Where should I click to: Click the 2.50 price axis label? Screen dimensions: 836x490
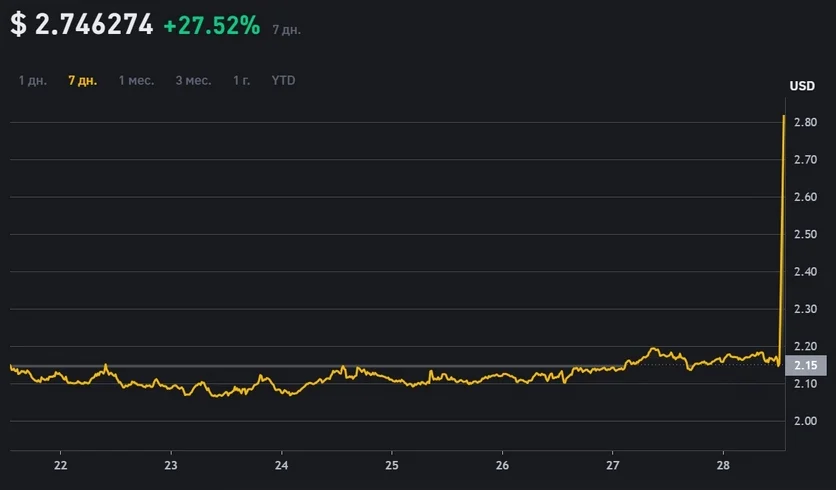pos(806,234)
